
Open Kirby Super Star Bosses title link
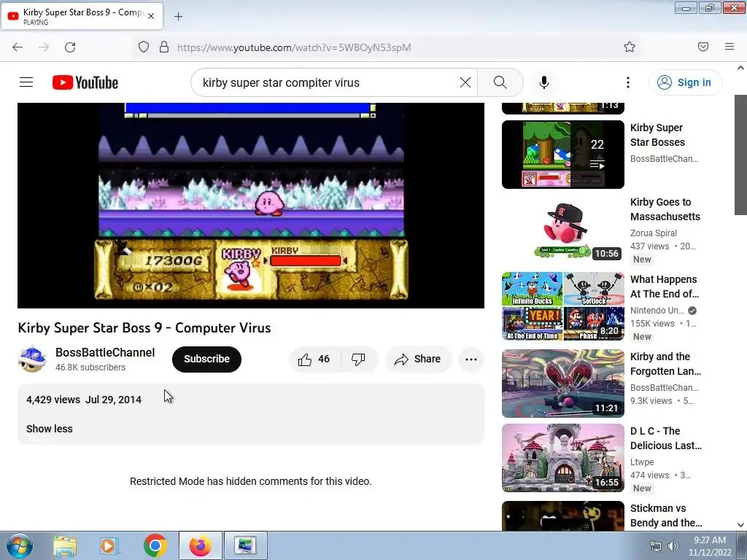point(657,135)
